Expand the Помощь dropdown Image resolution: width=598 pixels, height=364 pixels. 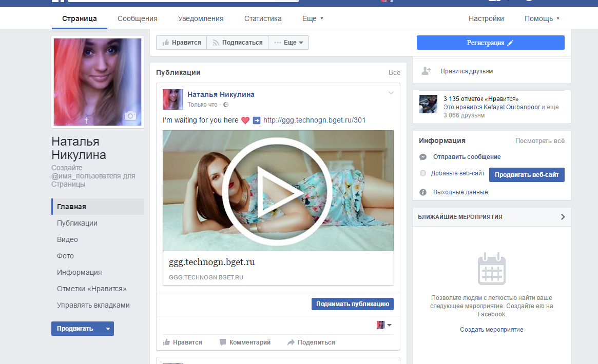tap(542, 18)
